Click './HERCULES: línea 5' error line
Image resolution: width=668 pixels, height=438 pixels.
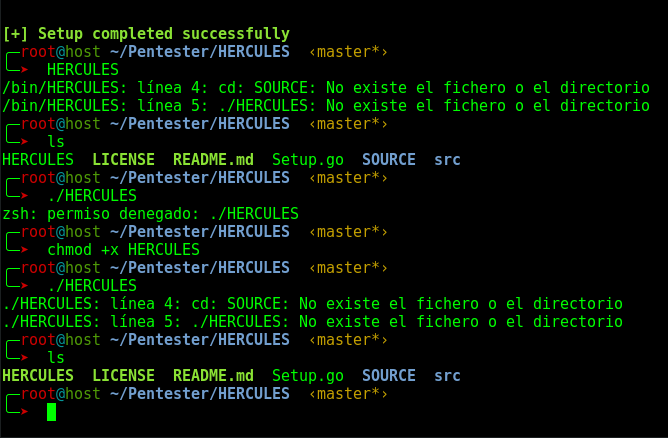click(x=313, y=322)
